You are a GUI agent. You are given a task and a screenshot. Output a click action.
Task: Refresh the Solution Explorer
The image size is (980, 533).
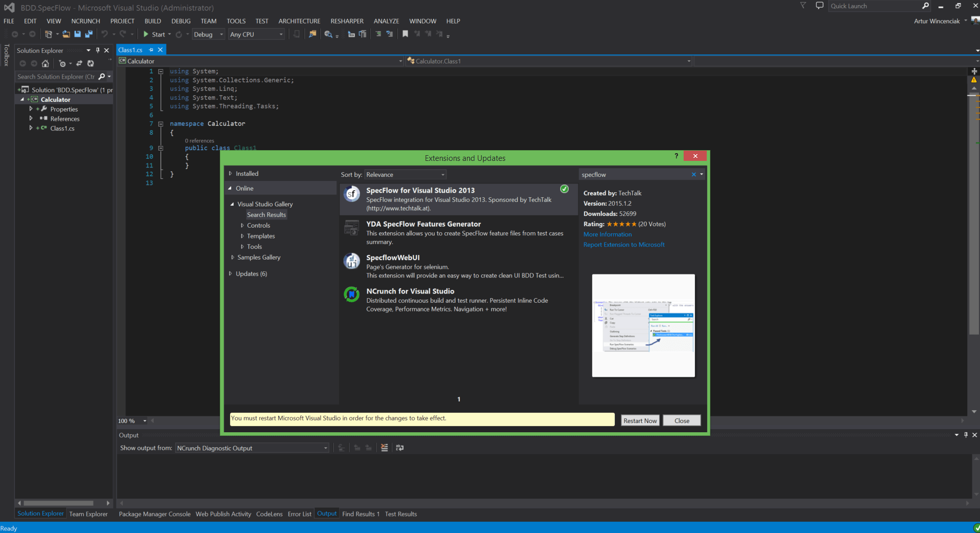pos(90,63)
